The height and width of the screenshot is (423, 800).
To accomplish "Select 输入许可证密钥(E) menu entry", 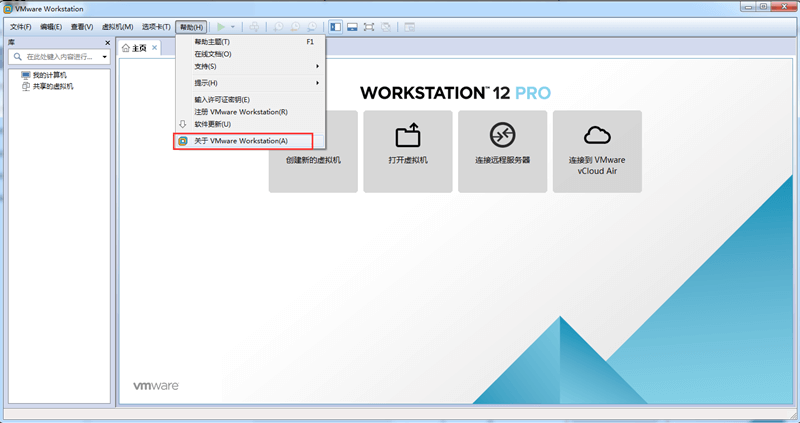I will tap(250, 99).
